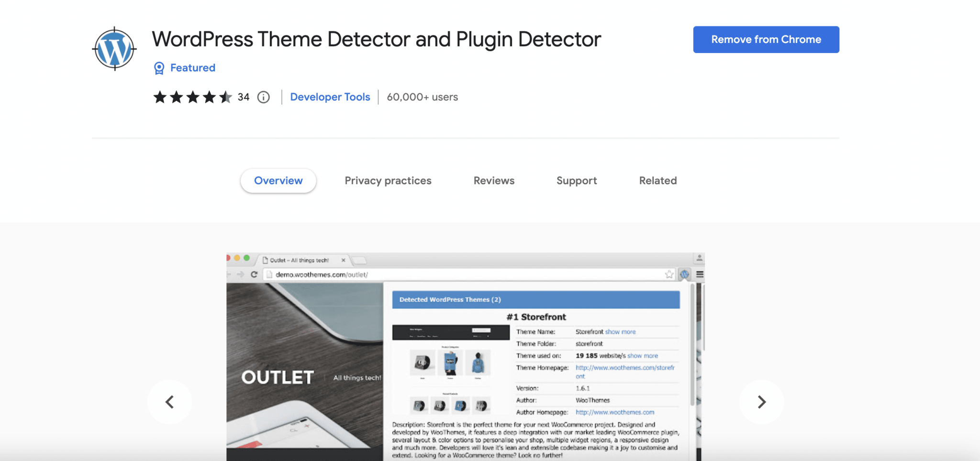This screenshot has height=461, width=980.
Task: Click the reload icon in the screenshot toolbar
Action: 254,275
